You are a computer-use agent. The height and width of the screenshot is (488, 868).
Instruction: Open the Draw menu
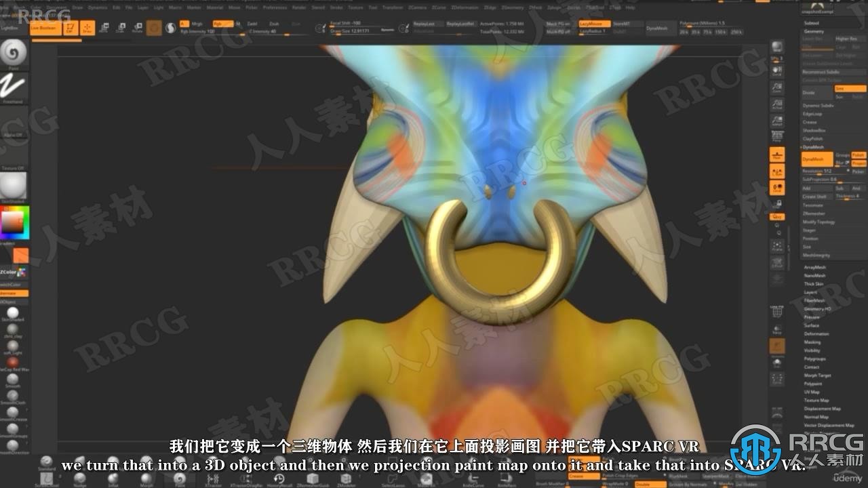[x=77, y=7]
